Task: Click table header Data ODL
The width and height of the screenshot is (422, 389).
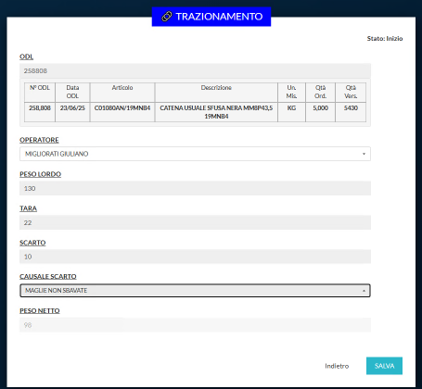Action: coord(73,92)
